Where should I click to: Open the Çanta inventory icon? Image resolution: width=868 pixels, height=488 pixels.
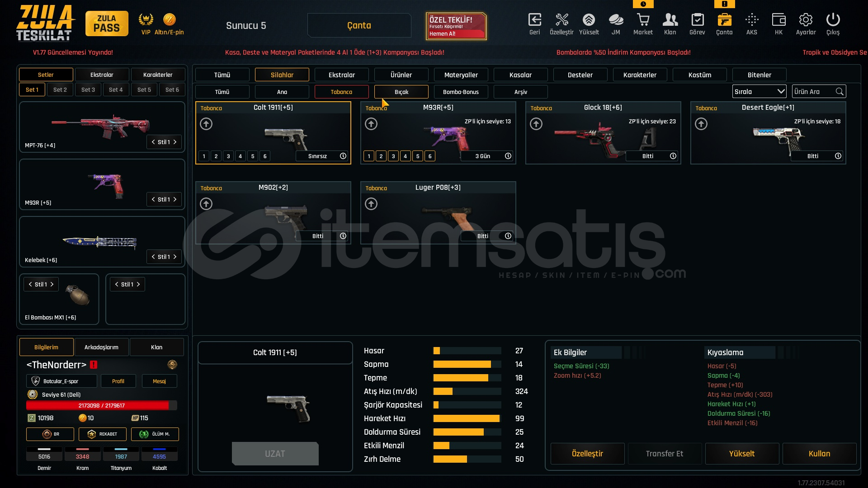pos(724,20)
